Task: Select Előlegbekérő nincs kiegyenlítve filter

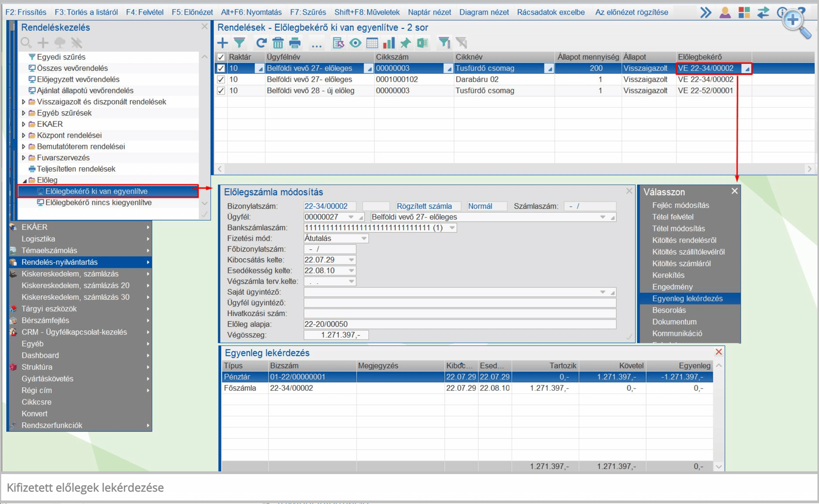Action: [98, 203]
